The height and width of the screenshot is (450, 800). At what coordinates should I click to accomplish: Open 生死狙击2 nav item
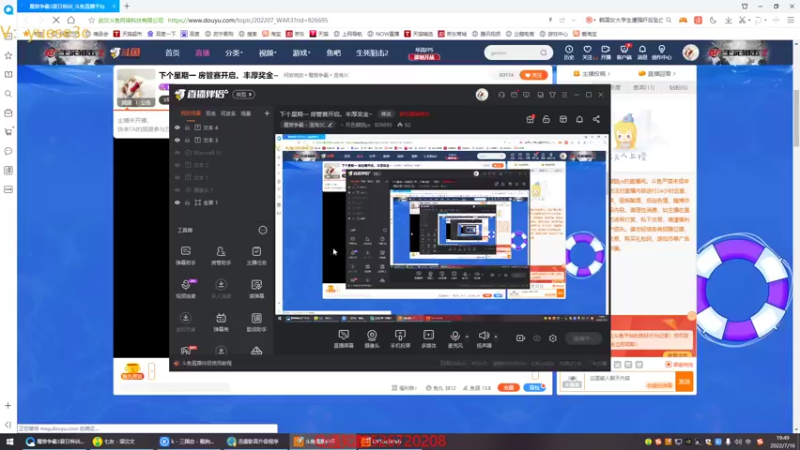[x=372, y=53]
